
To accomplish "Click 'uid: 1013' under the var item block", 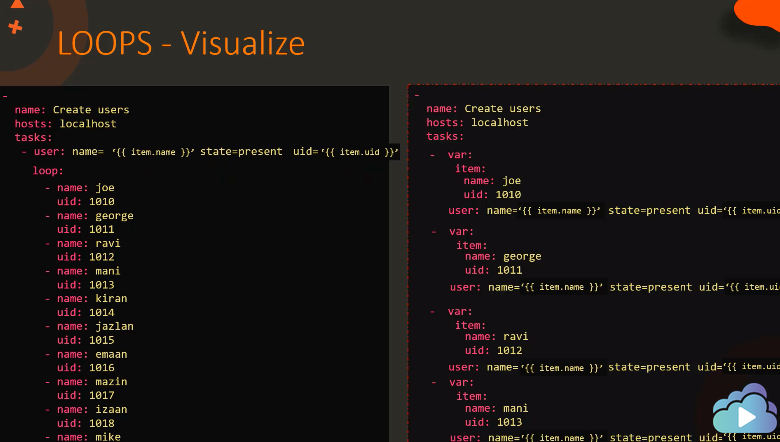I will 493,422.
